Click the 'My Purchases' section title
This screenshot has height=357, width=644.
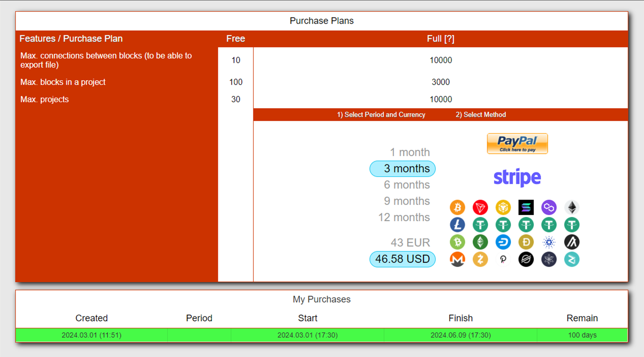pyautogui.click(x=322, y=299)
